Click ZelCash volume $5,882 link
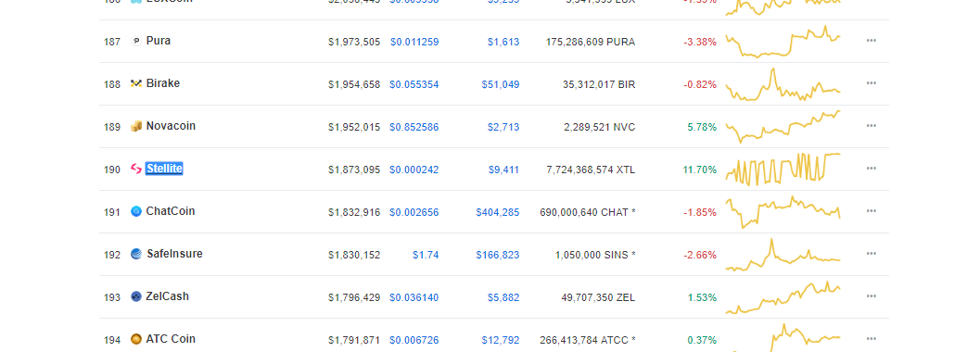 (x=503, y=297)
